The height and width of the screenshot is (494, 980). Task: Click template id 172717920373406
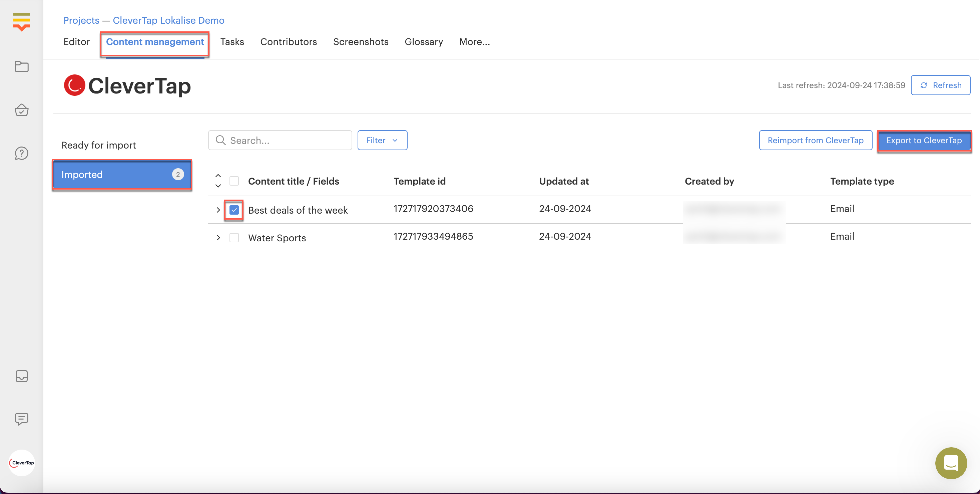pos(433,209)
